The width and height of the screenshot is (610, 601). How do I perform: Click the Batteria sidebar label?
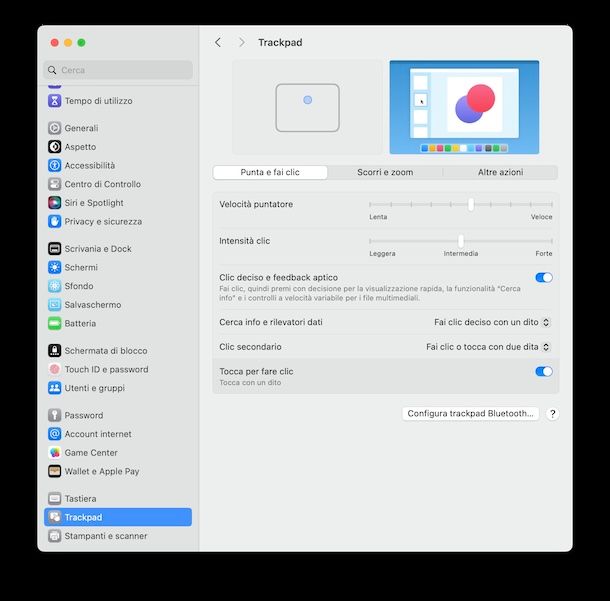coord(80,323)
